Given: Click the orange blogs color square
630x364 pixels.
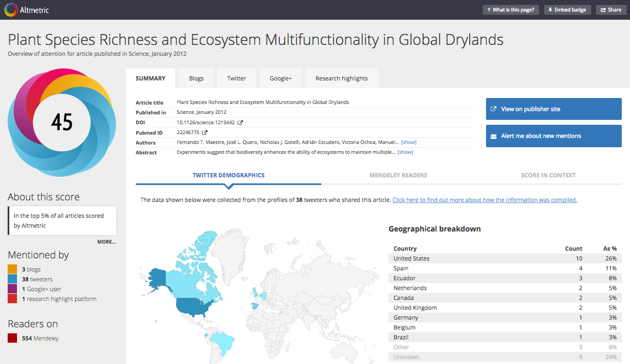Looking at the screenshot, I should (x=13, y=269).
